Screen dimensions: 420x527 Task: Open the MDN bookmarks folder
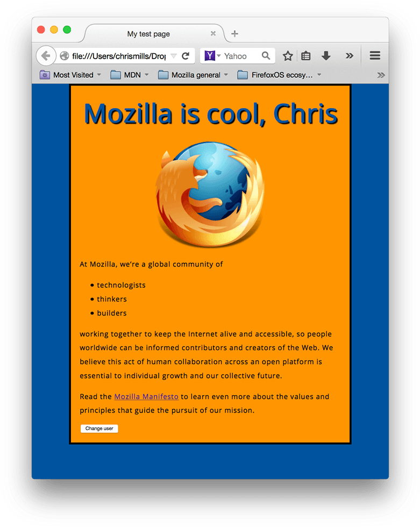tap(130, 75)
